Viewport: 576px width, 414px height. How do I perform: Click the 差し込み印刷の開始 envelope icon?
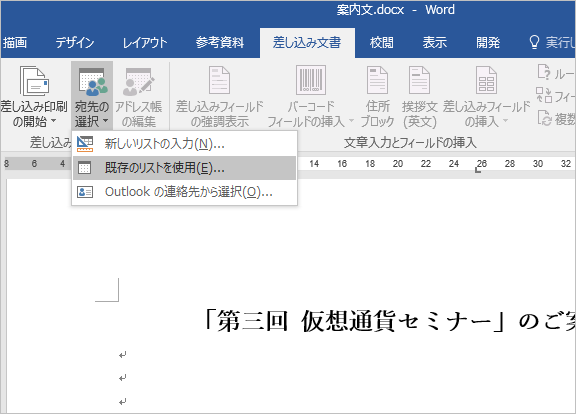click(34, 81)
